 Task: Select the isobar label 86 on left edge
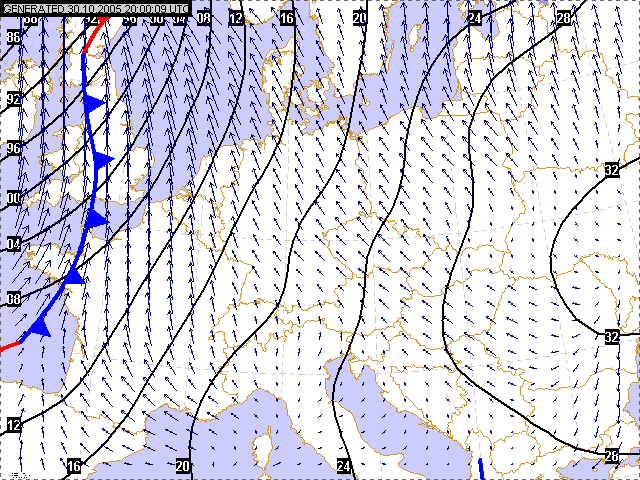[x=14, y=37]
